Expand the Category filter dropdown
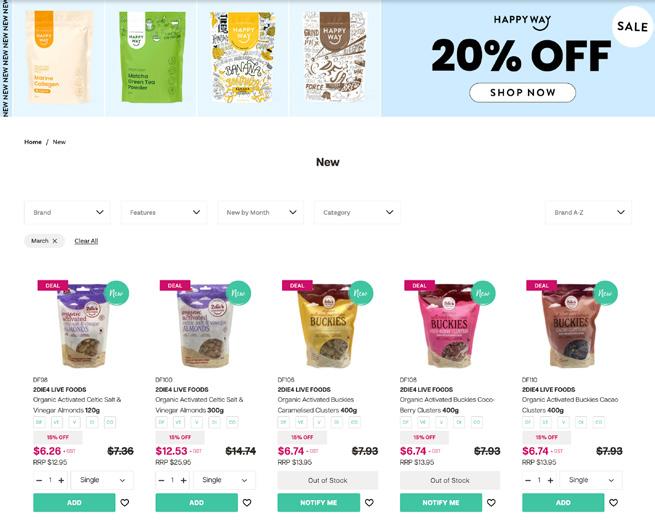Viewport: 655px width, 528px height. click(x=357, y=212)
